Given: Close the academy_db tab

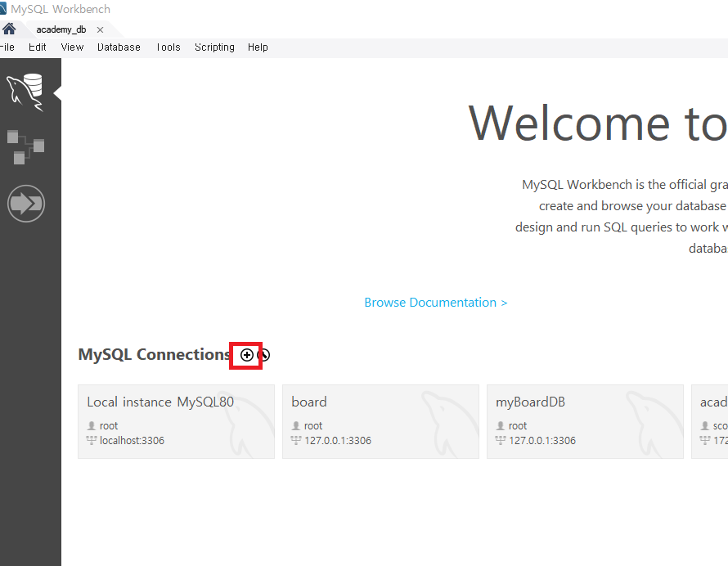Looking at the screenshot, I should 100,29.
